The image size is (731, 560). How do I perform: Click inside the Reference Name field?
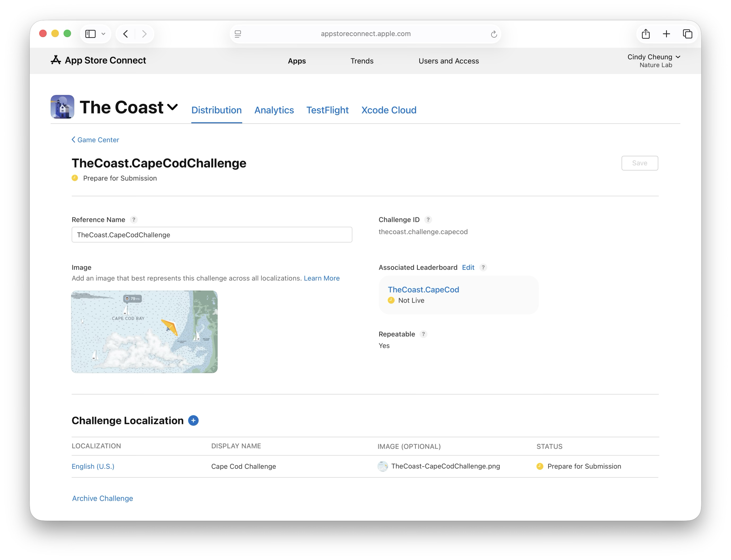212,235
